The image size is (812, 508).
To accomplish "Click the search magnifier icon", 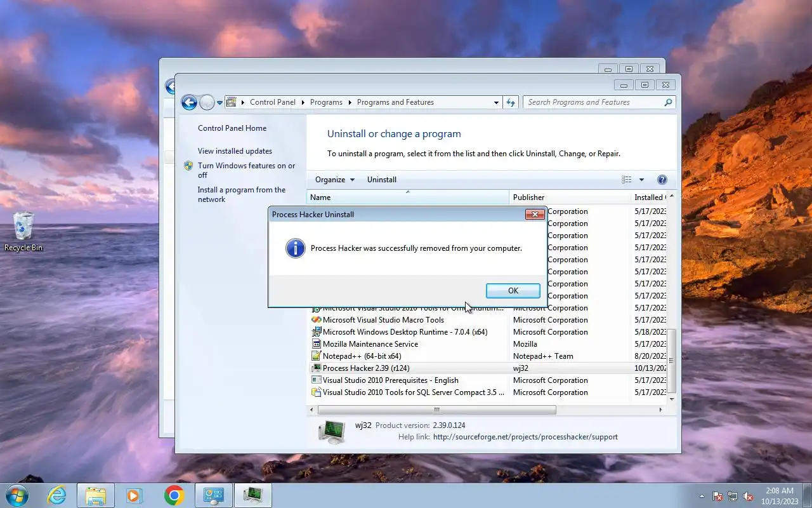I will tap(668, 102).
